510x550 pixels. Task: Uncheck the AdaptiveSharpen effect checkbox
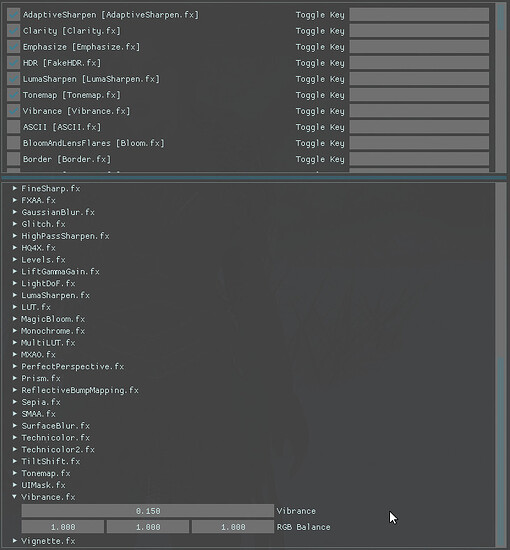pos(13,15)
